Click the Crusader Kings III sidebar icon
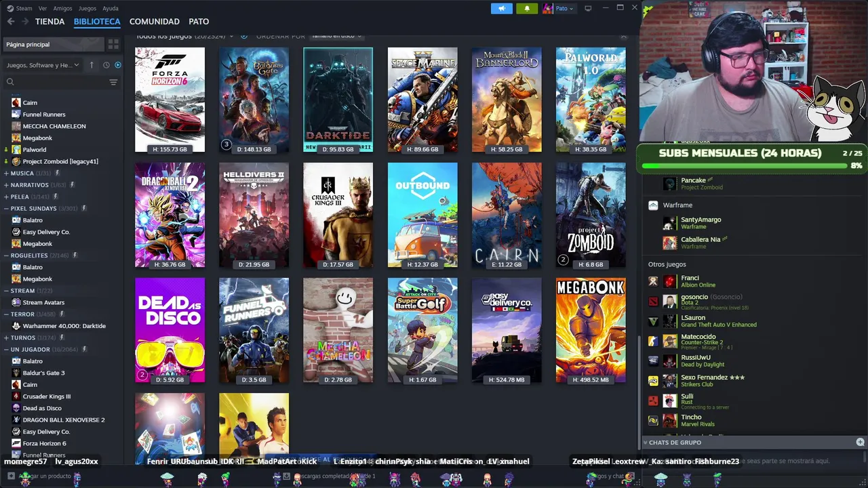This screenshot has width=868, height=488. [x=16, y=396]
